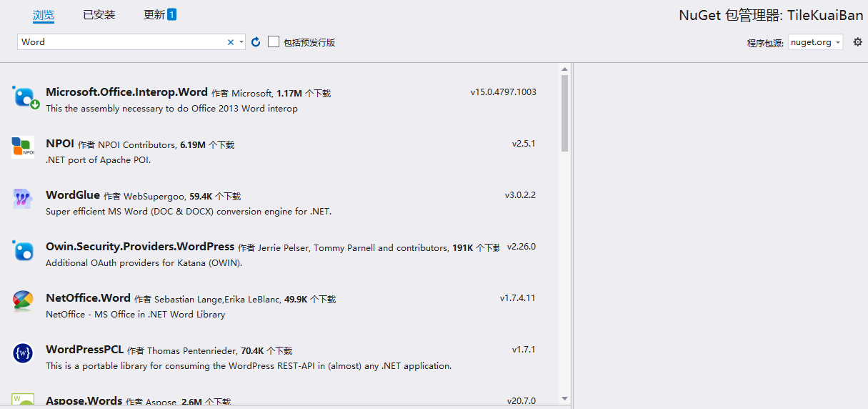The image size is (868, 409).
Task: Click version v2.5.1 of NPOI
Action: pos(524,144)
